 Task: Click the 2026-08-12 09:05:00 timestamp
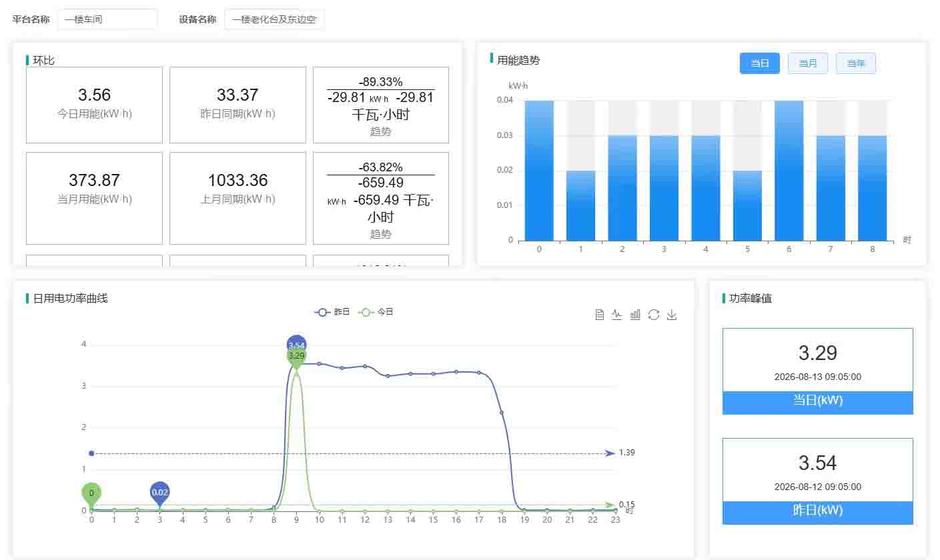(x=818, y=487)
